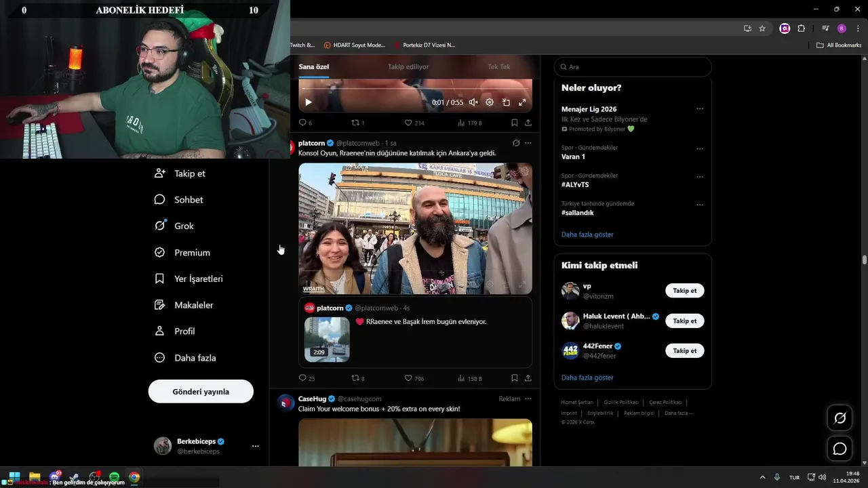Open options for #ALYvTS trend

[x=700, y=177]
